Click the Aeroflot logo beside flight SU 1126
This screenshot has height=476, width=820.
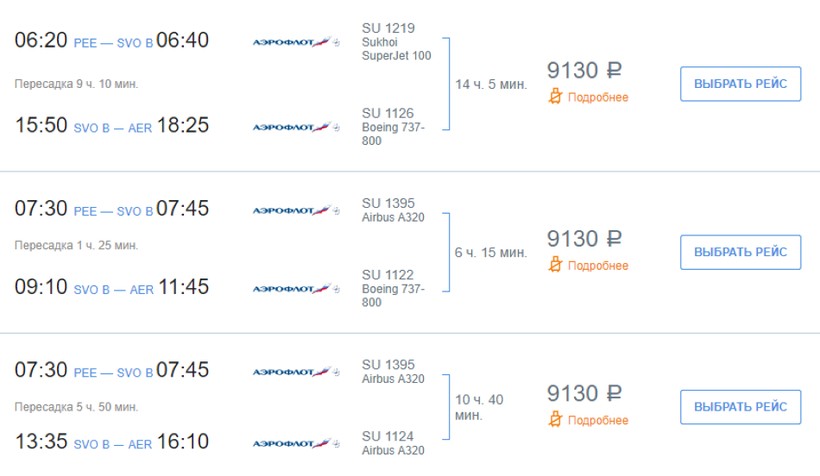click(296, 127)
